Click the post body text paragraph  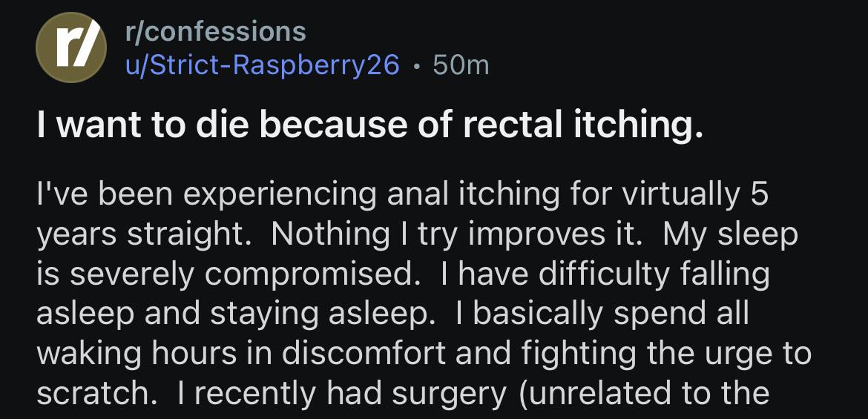pos(415,294)
